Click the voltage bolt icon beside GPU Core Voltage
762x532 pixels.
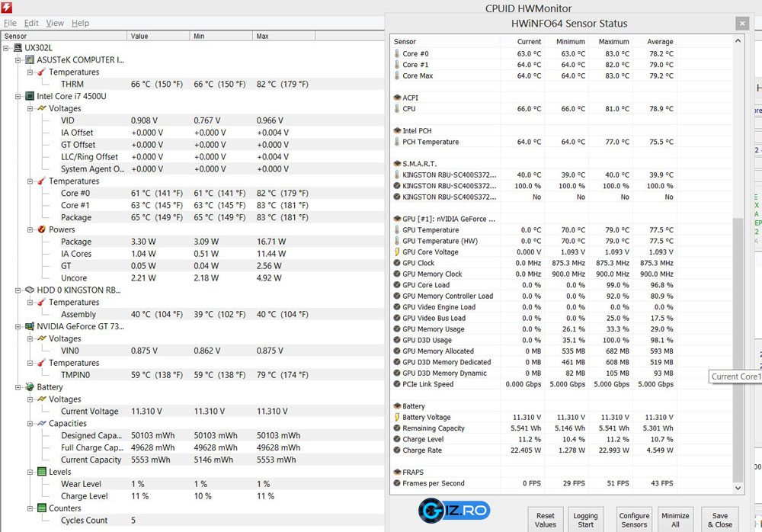click(397, 252)
